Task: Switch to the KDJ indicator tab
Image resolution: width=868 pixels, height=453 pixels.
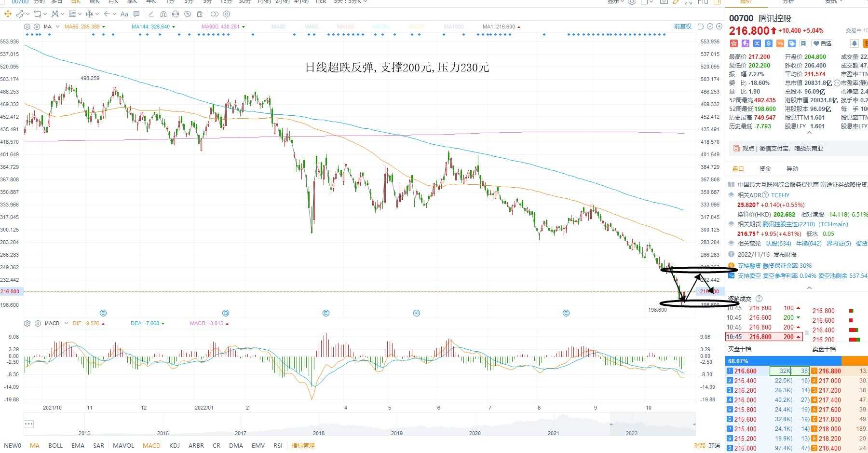Action: 175,445
